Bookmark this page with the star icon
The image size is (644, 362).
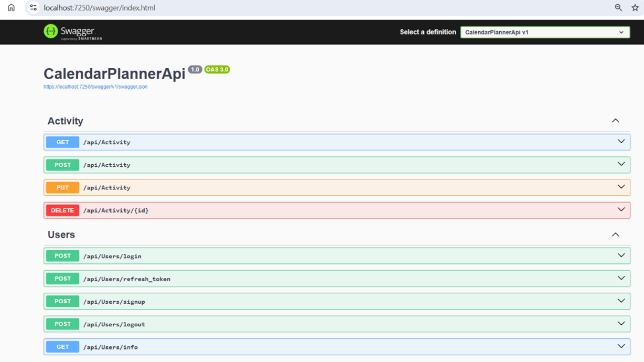point(635,8)
